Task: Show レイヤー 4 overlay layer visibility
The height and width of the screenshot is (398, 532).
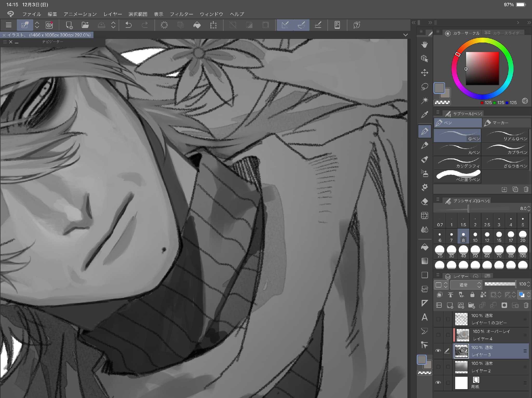Action: click(x=438, y=335)
